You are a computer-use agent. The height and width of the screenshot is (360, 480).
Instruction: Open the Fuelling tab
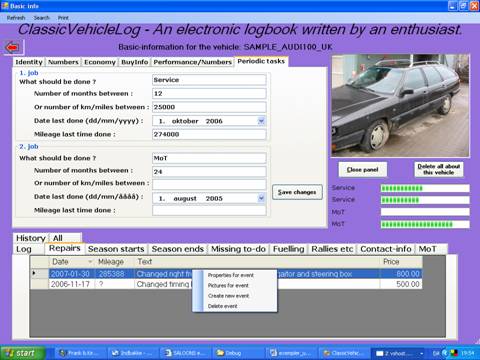289,249
